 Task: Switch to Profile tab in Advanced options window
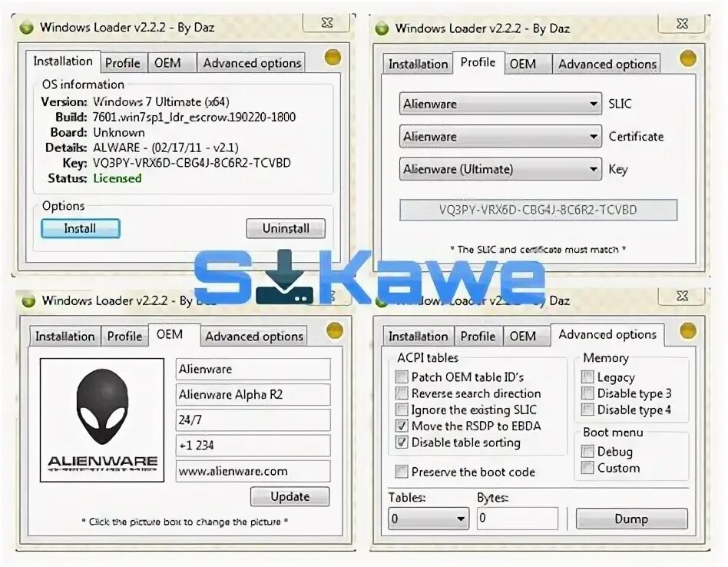478,337
